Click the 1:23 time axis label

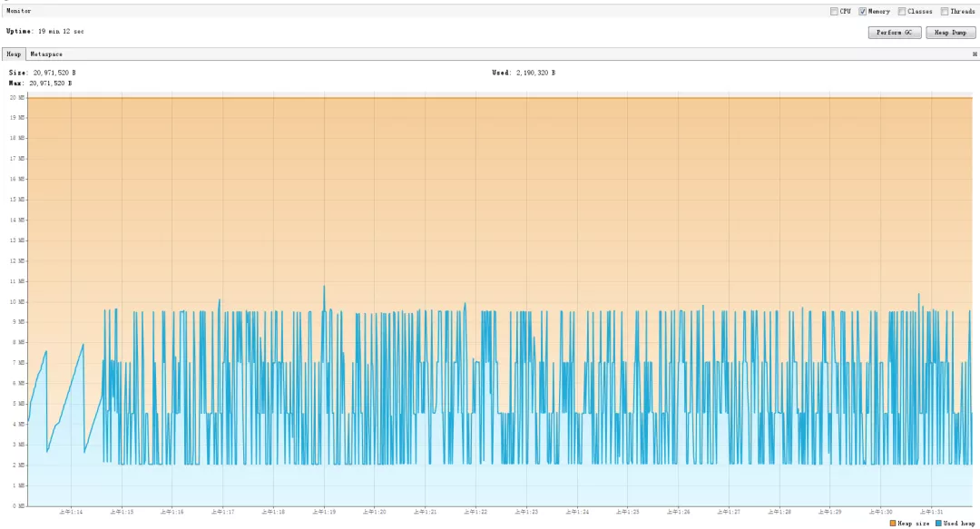coord(526,512)
